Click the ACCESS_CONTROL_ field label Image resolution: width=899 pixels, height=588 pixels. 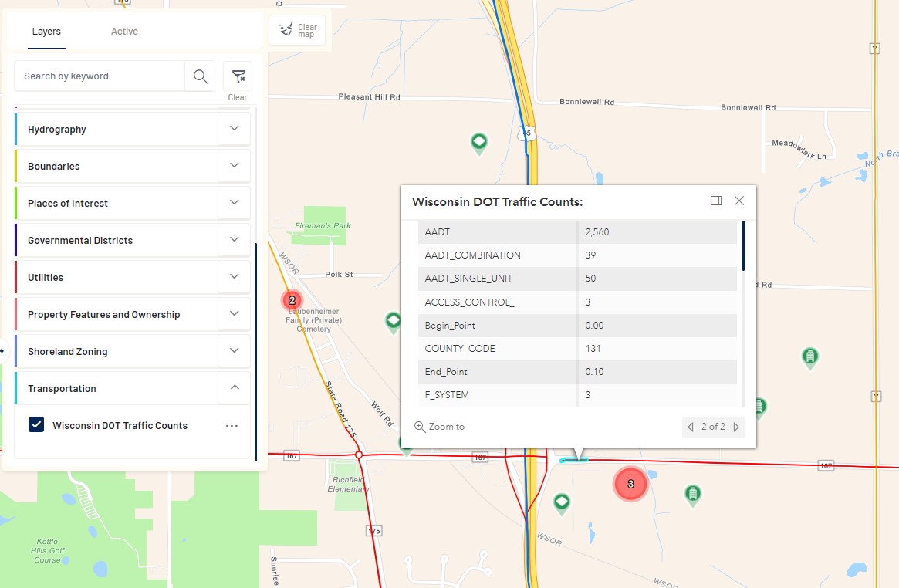(469, 302)
